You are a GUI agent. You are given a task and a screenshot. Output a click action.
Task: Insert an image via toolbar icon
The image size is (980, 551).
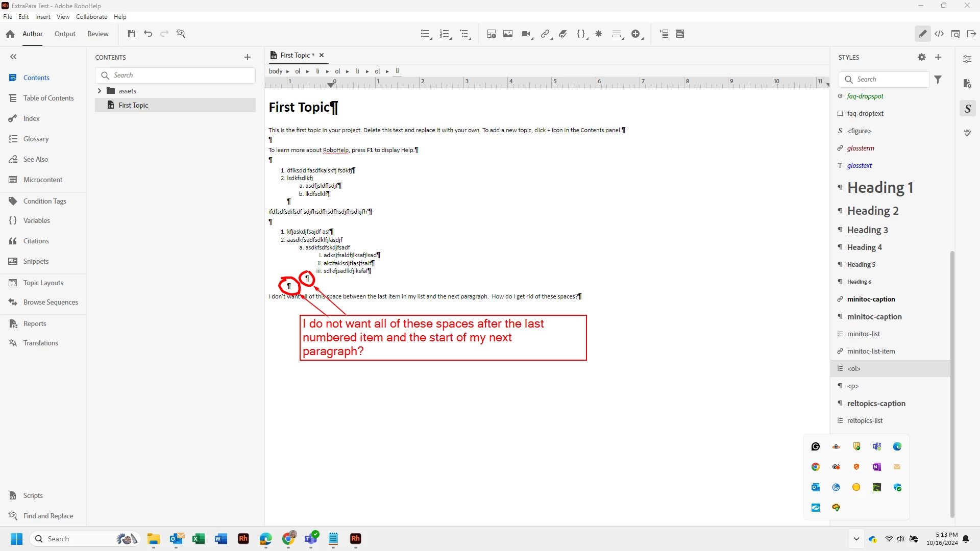pyautogui.click(x=508, y=34)
